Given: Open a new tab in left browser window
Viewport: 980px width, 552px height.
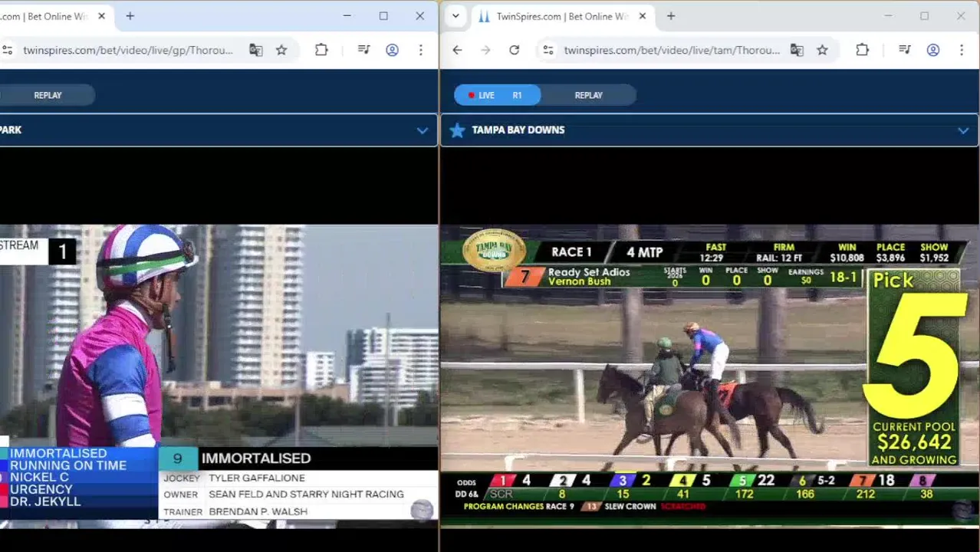Looking at the screenshot, I should click(x=130, y=16).
